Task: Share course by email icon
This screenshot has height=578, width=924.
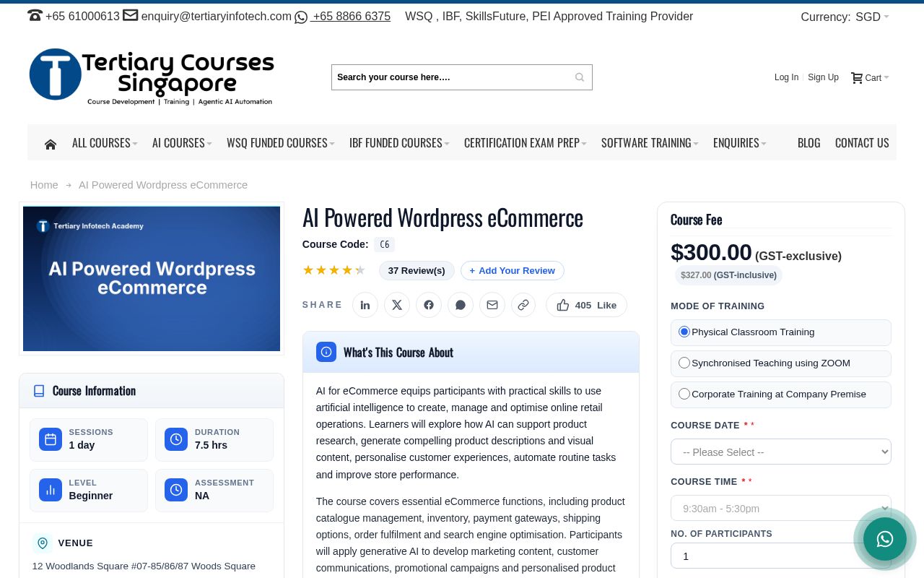Action: [492, 305]
